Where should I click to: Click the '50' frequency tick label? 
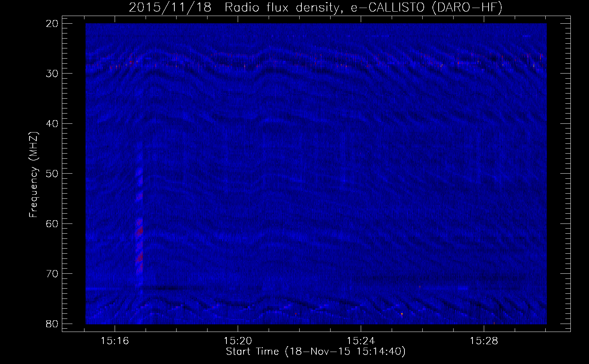[52, 174]
